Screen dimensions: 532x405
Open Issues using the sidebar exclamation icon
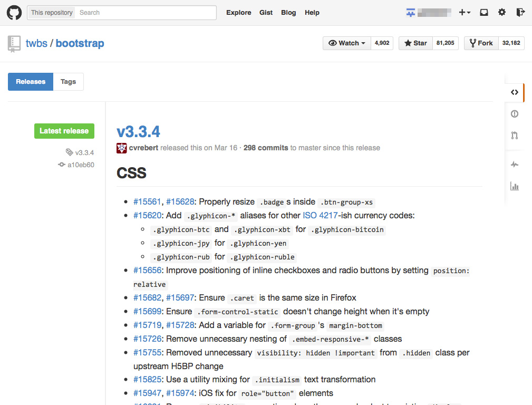click(x=514, y=113)
